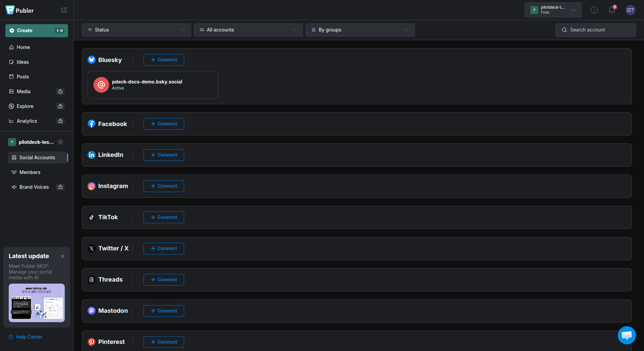Click the lock icon beside Media
The height and width of the screenshot is (351, 644).
coord(60,92)
